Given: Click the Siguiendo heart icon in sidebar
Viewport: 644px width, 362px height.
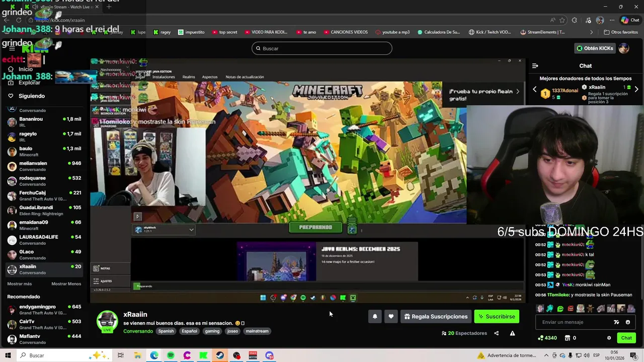Looking at the screenshot, I should (x=11, y=96).
